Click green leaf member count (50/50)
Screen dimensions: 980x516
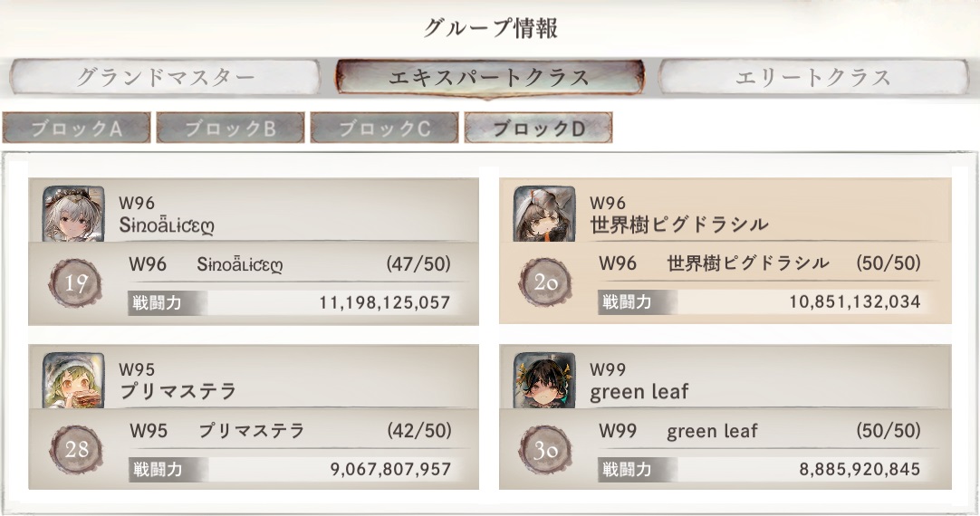(x=888, y=431)
